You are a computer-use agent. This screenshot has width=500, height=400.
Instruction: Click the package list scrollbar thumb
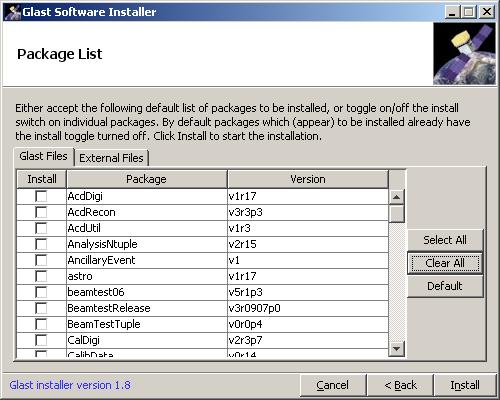coord(396,213)
